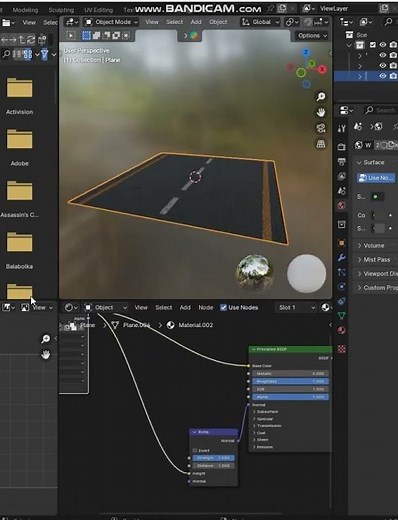The height and width of the screenshot is (520, 398).
Task: Open the Object menu in 3D viewport header
Action: [218, 22]
